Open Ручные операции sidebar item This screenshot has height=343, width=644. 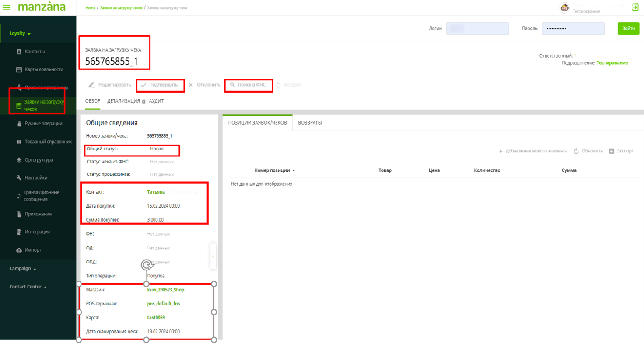(x=43, y=124)
